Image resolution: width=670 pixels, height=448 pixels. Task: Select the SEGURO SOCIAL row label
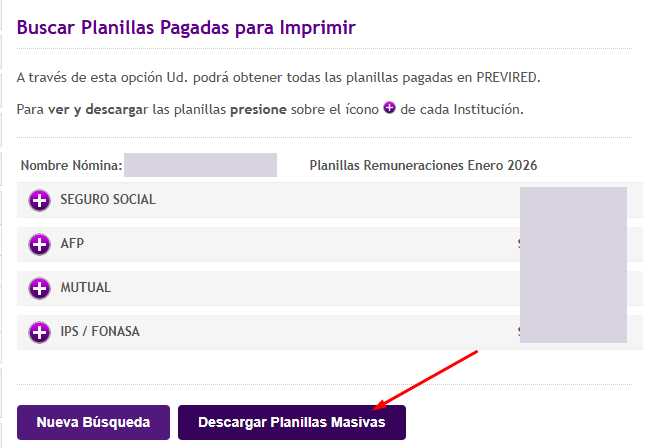pos(108,200)
